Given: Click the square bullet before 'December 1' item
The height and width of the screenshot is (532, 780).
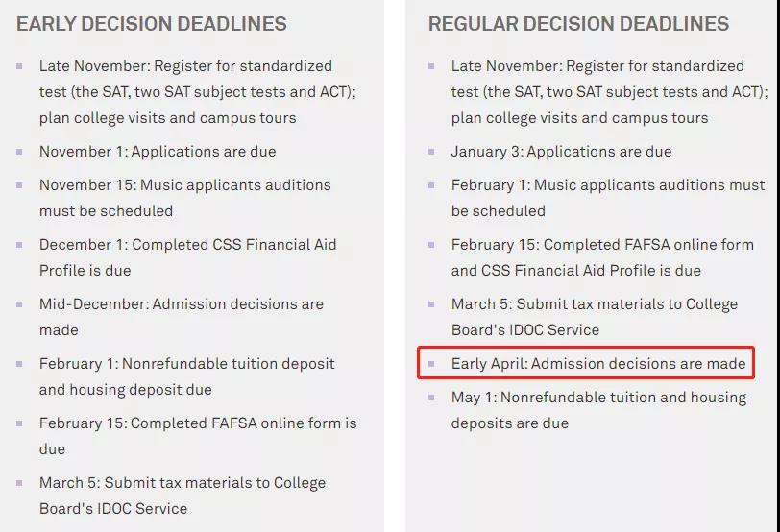Looking at the screenshot, I should pos(19,245).
